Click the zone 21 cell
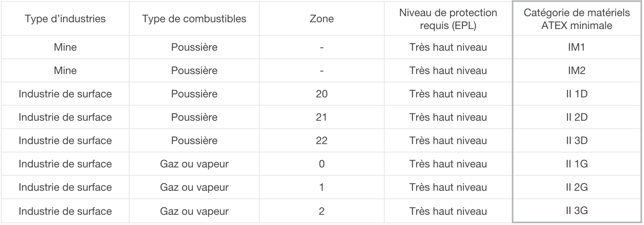644x225 pixels. [322, 117]
